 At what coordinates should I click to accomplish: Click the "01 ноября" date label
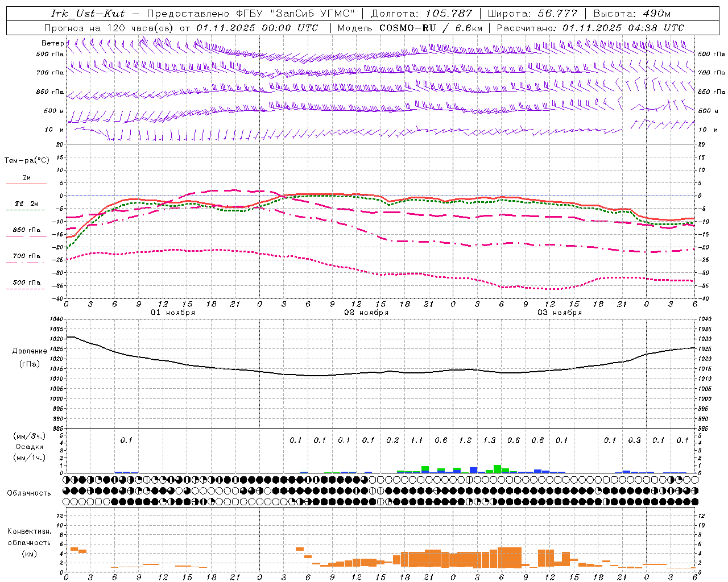[x=173, y=313]
